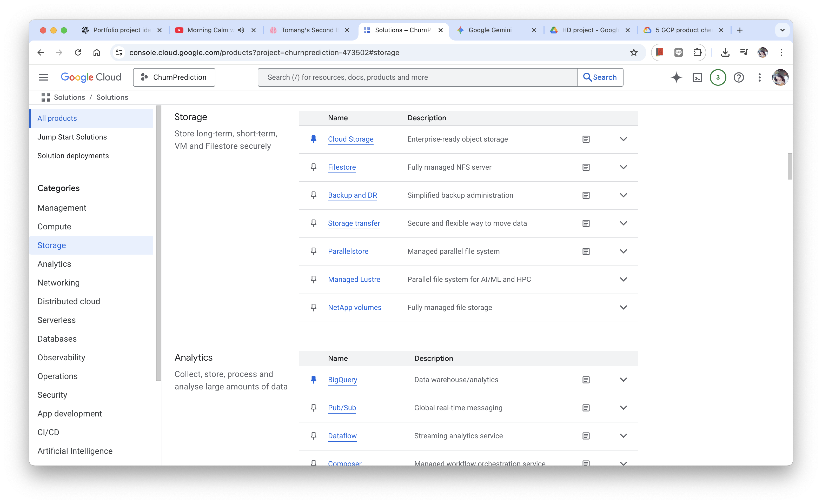
Task: Open browser extensions puzzle icon
Action: point(697,52)
